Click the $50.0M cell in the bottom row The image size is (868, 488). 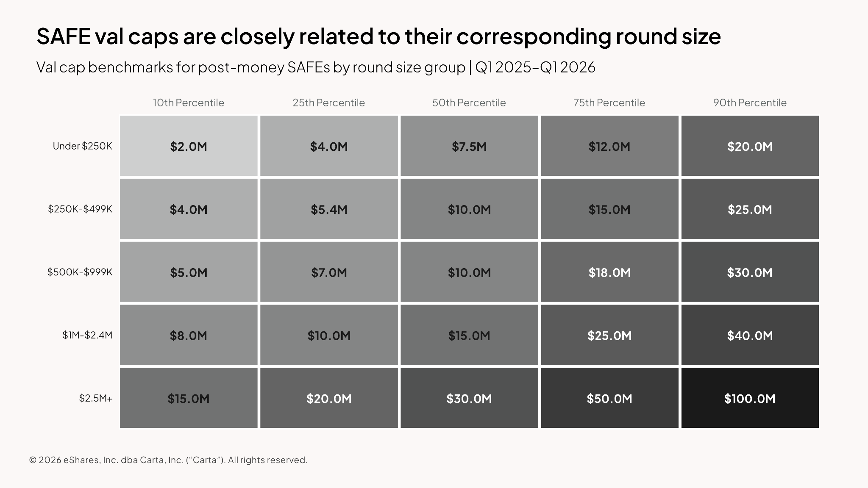click(609, 398)
